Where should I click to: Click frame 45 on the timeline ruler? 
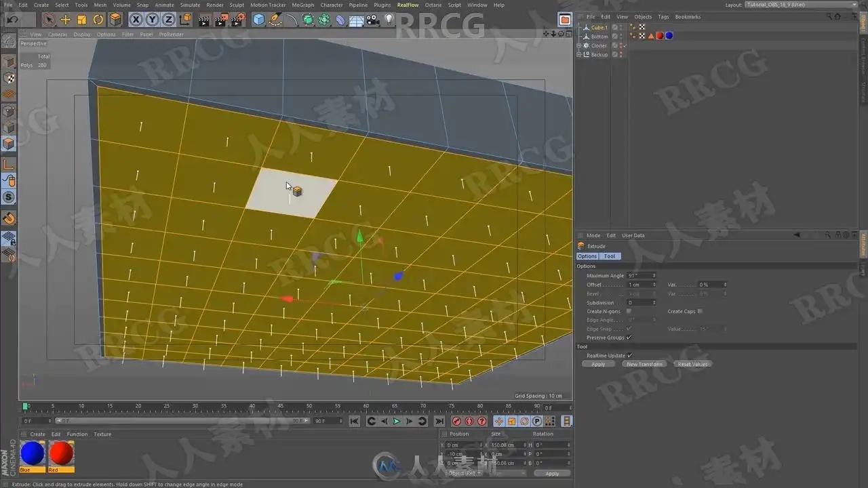tap(281, 407)
